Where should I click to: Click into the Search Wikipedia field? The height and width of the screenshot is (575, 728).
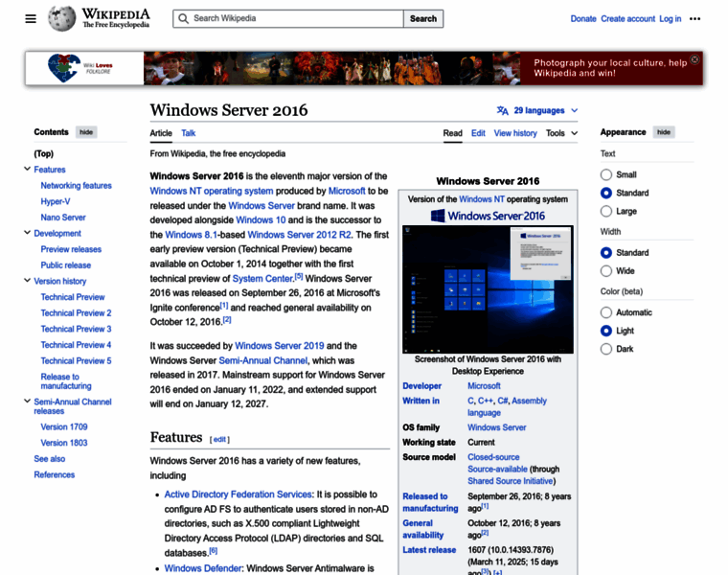click(288, 18)
